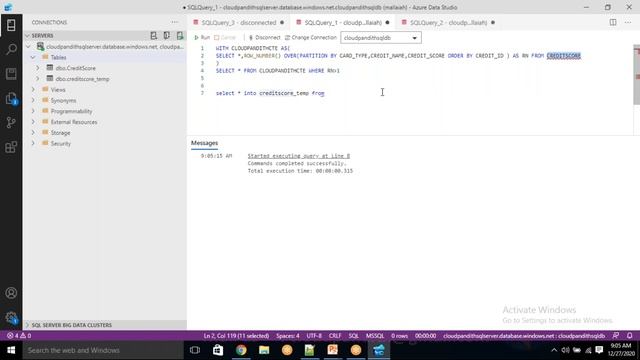Open Microsoft Store from taskbar
640x360 pixels.
click(218, 350)
